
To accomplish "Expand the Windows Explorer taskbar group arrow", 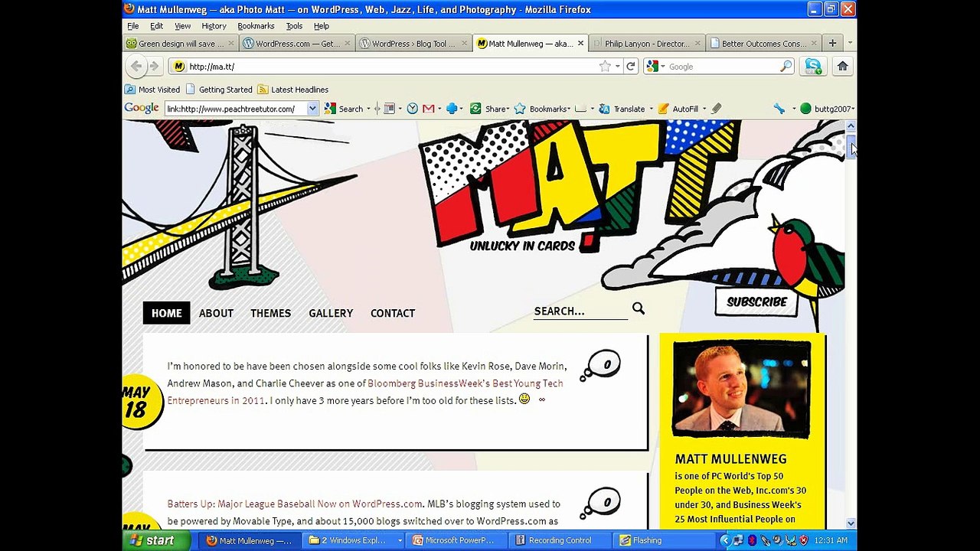I will (400, 540).
